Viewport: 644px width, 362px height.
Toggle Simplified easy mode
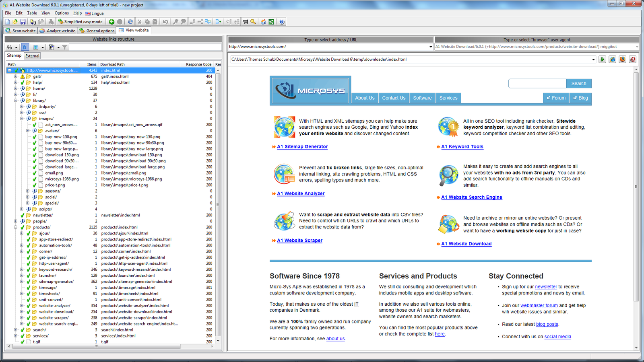point(80,22)
